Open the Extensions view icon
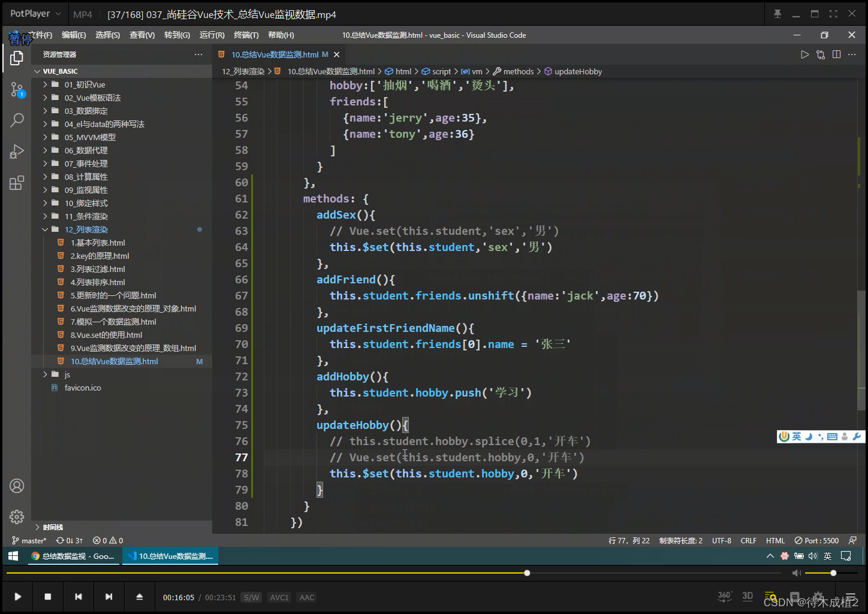The image size is (868, 614). coord(17,183)
